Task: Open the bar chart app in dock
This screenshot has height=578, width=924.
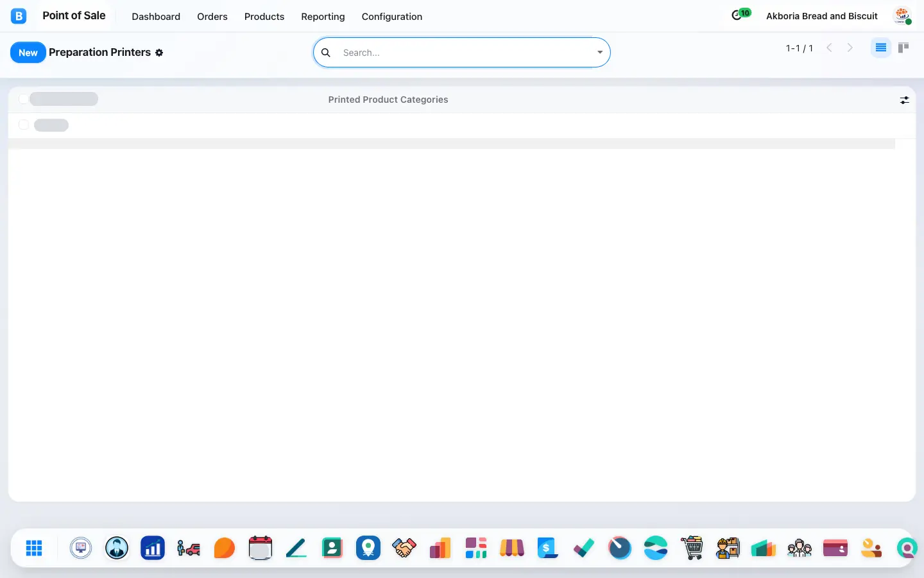Action: [153, 548]
